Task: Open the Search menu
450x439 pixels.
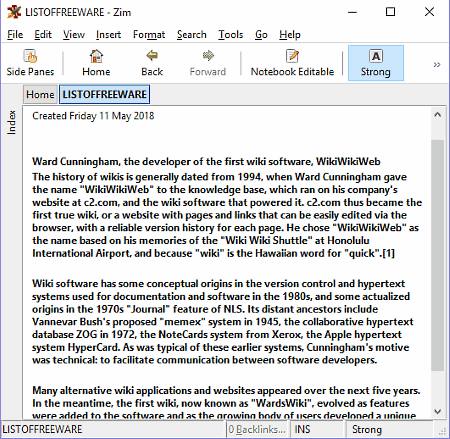Action: click(x=192, y=34)
